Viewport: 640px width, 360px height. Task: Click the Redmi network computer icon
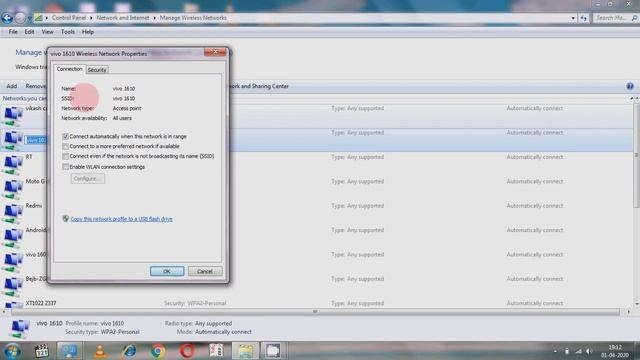(12, 213)
